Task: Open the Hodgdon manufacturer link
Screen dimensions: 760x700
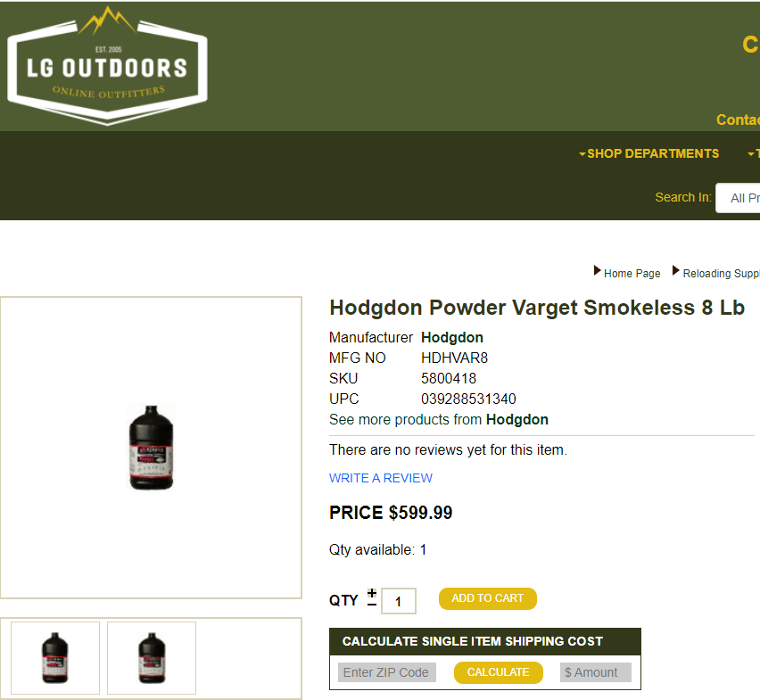Action: coord(451,337)
